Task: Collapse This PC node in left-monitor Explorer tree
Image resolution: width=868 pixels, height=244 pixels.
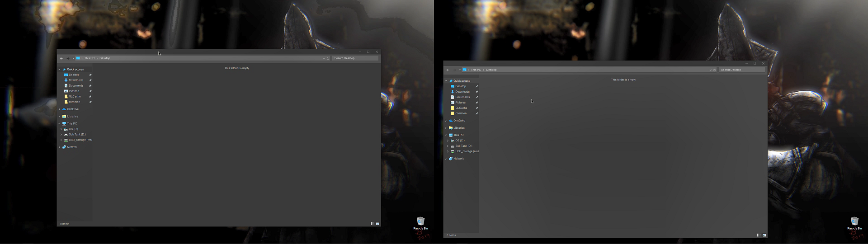Action: [x=59, y=123]
